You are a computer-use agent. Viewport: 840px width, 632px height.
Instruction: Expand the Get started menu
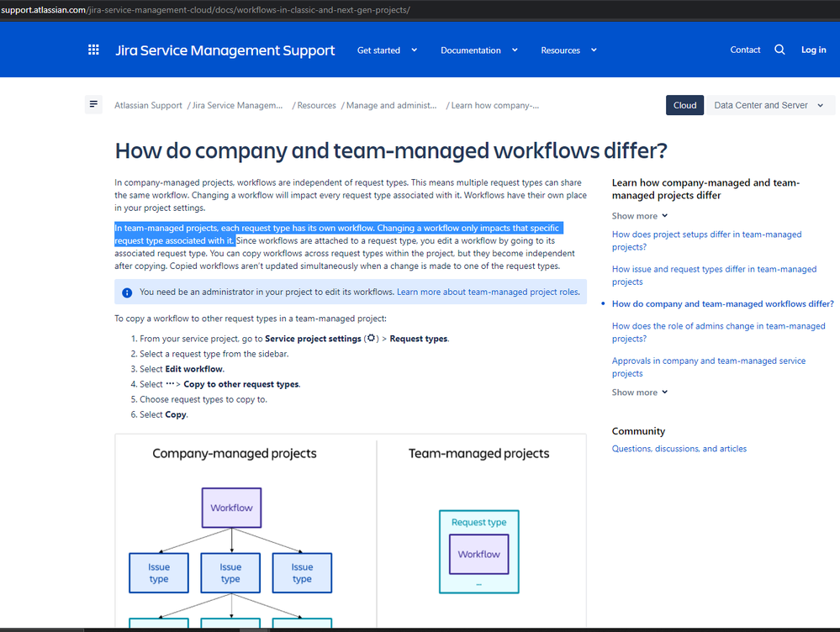click(388, 50)
